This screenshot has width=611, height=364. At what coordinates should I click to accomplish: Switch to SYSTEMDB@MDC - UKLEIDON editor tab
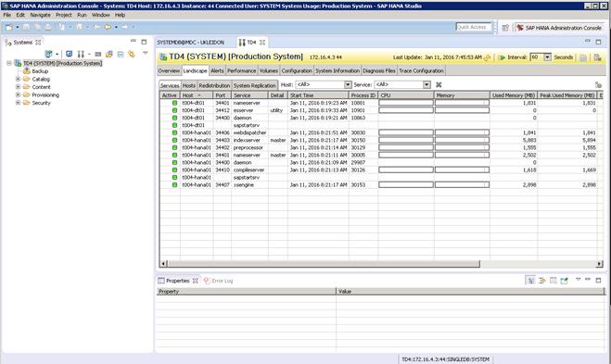coord(191,42)
